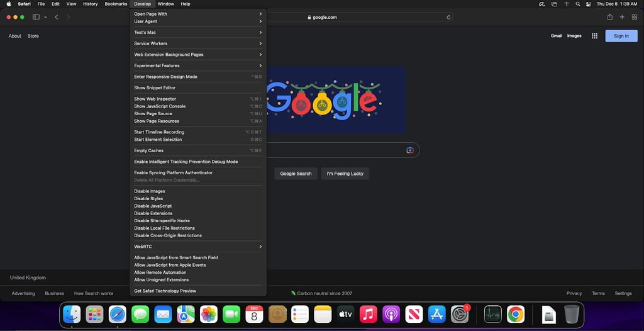Open Control Center in menu bar
This screenshot has width=644, height=331.
tap(589, 4)
